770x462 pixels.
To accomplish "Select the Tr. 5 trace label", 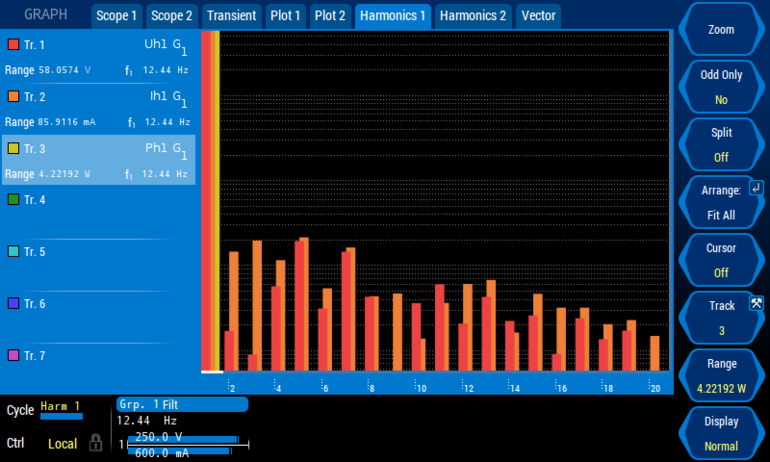I will click(x=34, y=252).
